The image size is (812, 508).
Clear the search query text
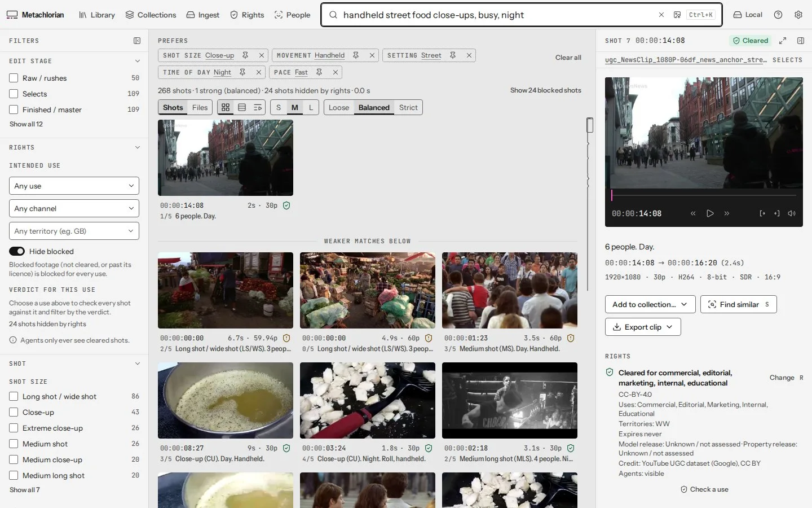pyautogui.click(x=661, y=15)
